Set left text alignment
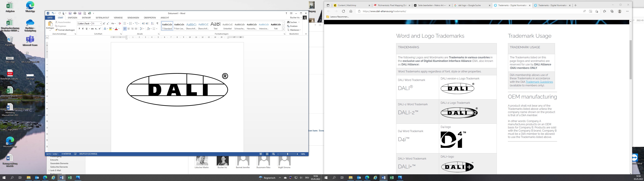Screen dimensions: 644x181 tap(125, 29)
